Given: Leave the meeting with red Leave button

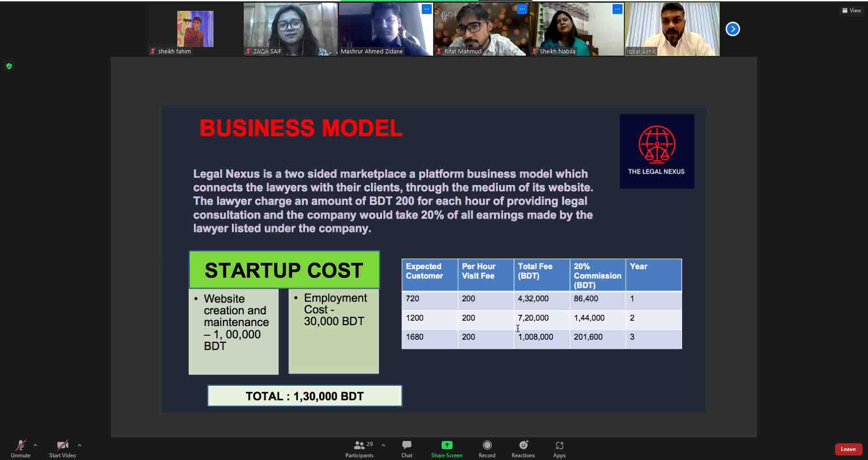Looking at the screenshot, I should point(848,449).
